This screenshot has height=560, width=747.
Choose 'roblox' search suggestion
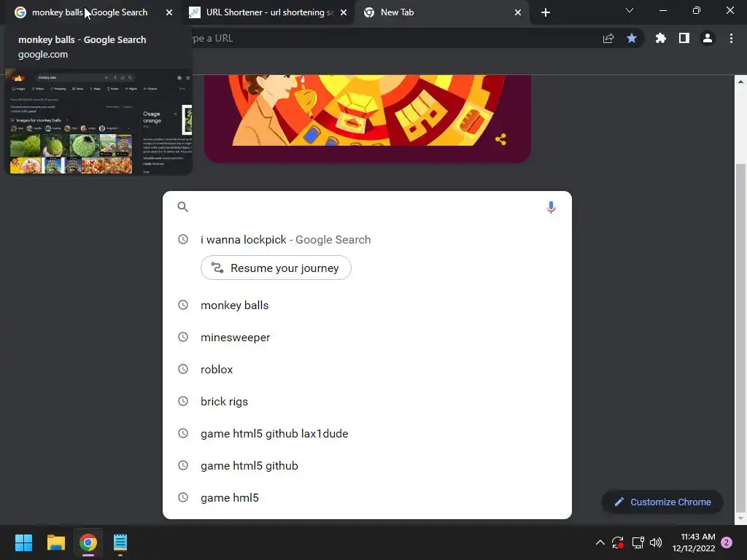point(367,369)
